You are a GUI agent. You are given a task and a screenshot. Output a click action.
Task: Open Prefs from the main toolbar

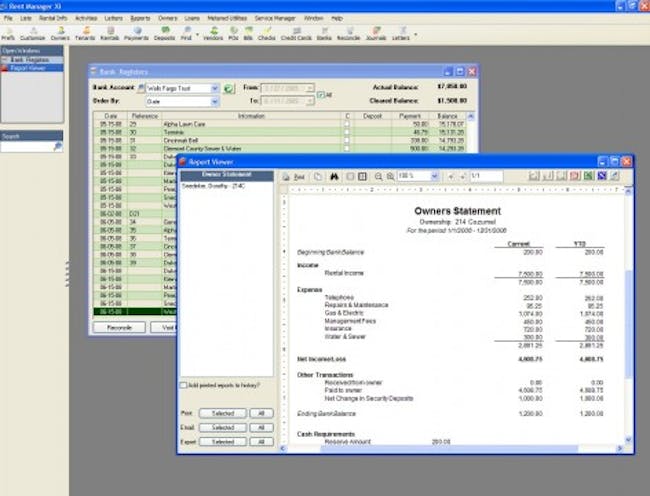[8, 34]
